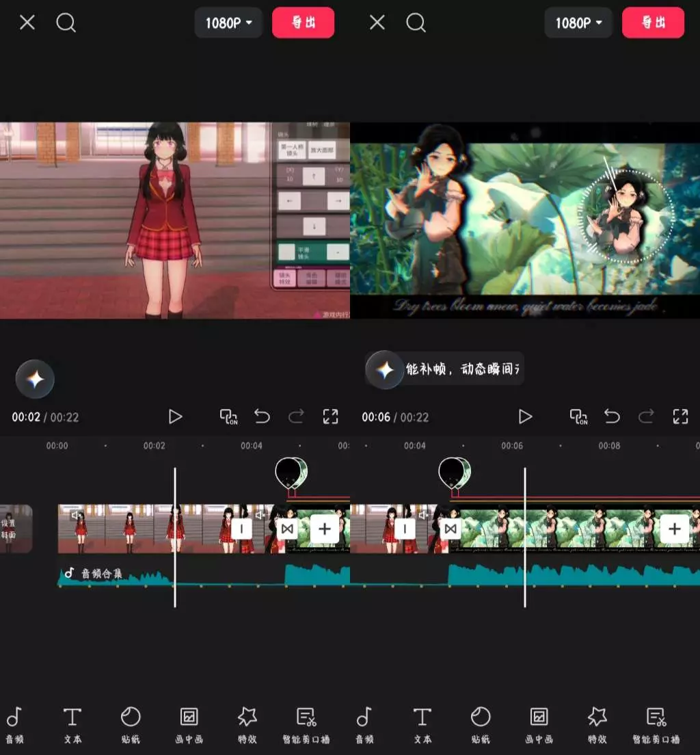This screenshot has height=755, width=700.
Task: Toggle the ON linkage icon in right editor
Action: click(x=579, y=416)
